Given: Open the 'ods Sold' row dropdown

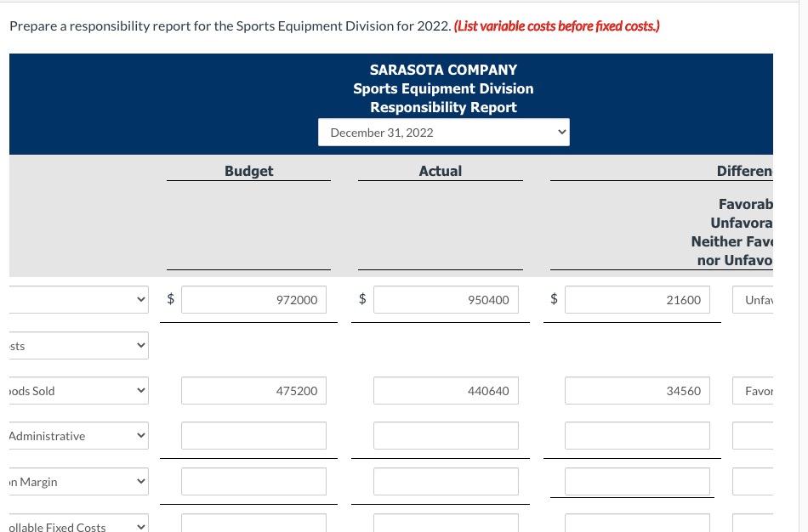Looking at the screenshot, I should [x=79, y=391].
